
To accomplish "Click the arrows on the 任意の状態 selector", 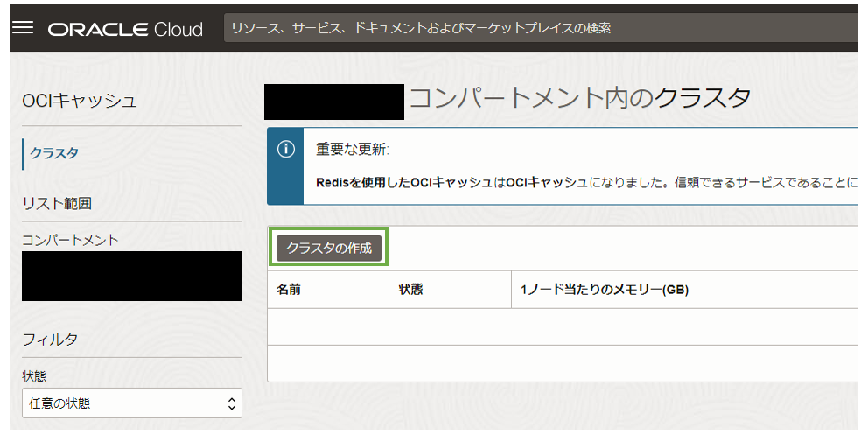I will [231, 403].
